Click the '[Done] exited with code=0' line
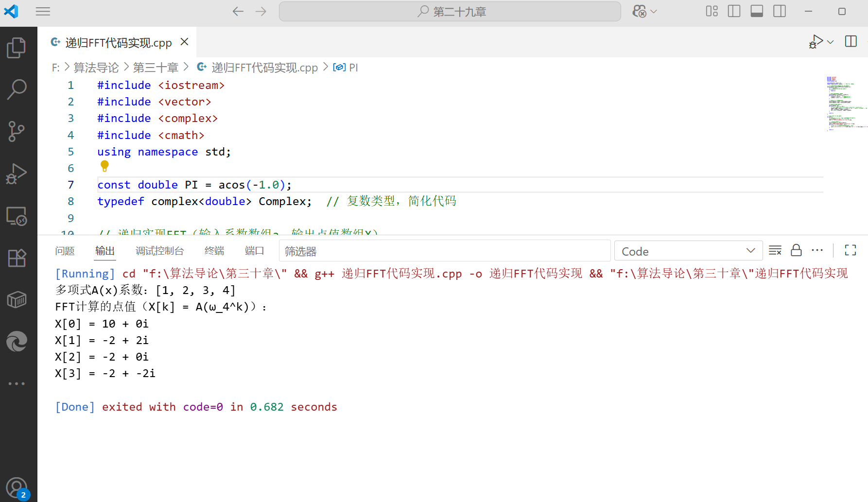This screenshot has height=502, width=868. tap(196, 407)
